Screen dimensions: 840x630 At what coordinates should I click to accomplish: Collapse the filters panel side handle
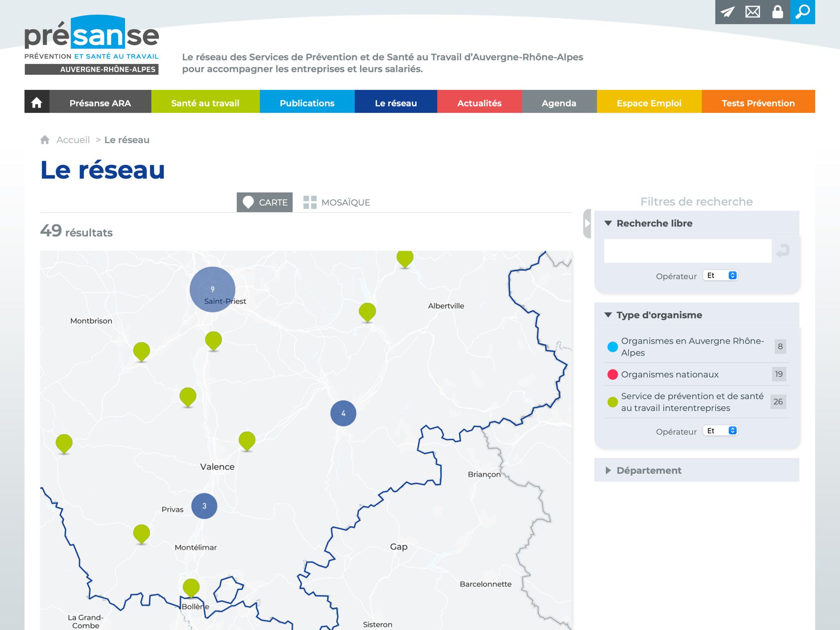coord(587,223)
